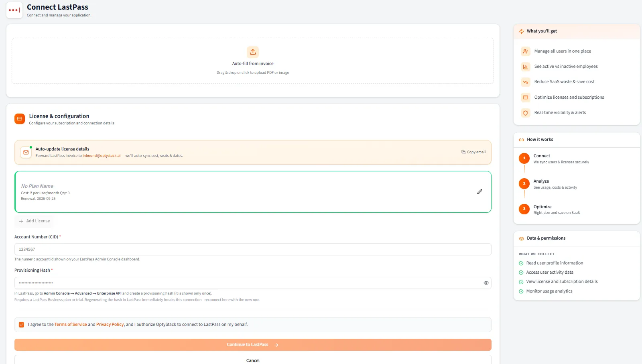642x364 pixels.
Task: Click the LastPass logo icon in header
Action: pos(14,10)
